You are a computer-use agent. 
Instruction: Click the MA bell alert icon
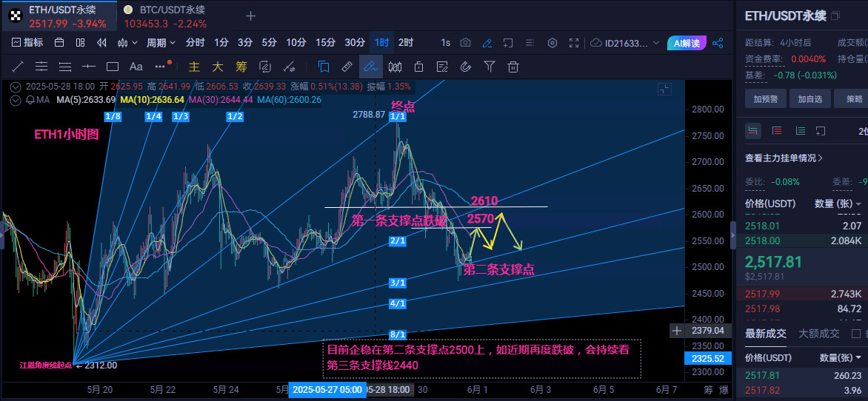click(x=30, y=100)
